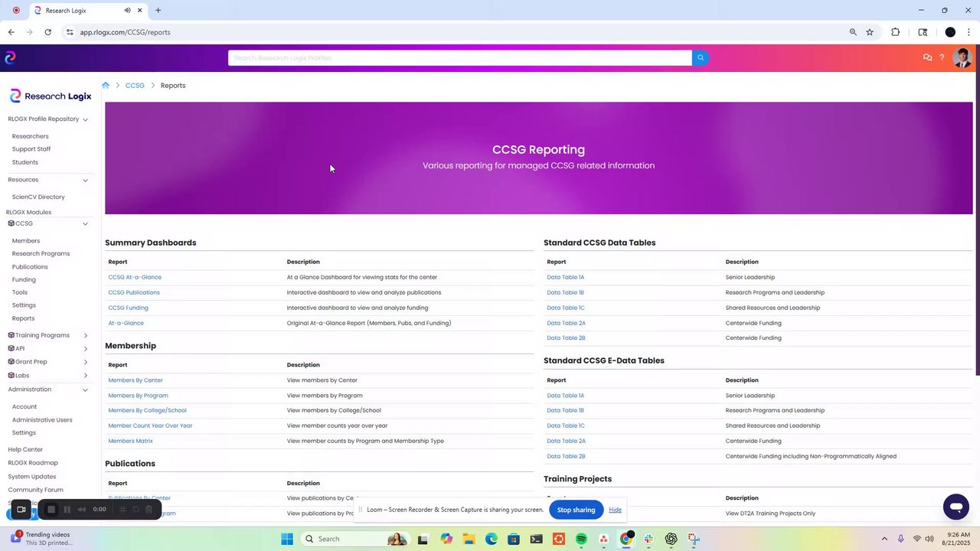Click the Stop sharing button
This screenshot has width=980, height=551.
[576, 510]
